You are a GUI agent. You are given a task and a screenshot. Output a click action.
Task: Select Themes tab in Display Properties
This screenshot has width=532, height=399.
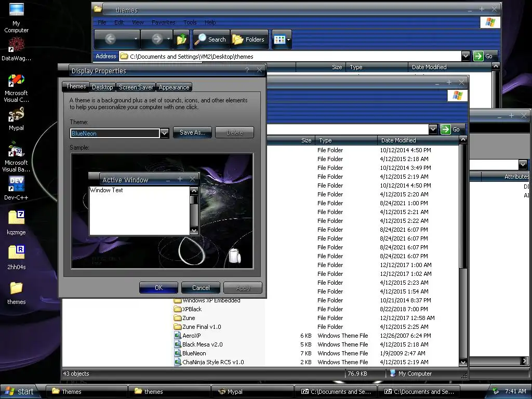point(76,86)
